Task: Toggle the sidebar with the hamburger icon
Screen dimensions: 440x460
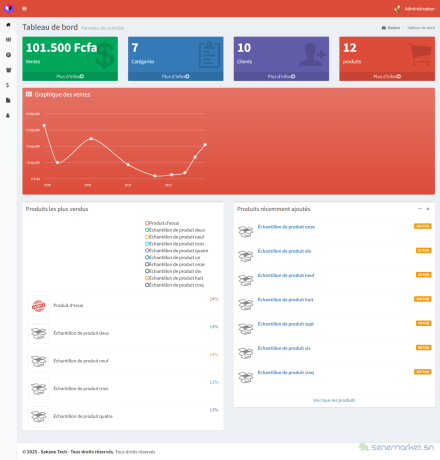Action: 24,9
